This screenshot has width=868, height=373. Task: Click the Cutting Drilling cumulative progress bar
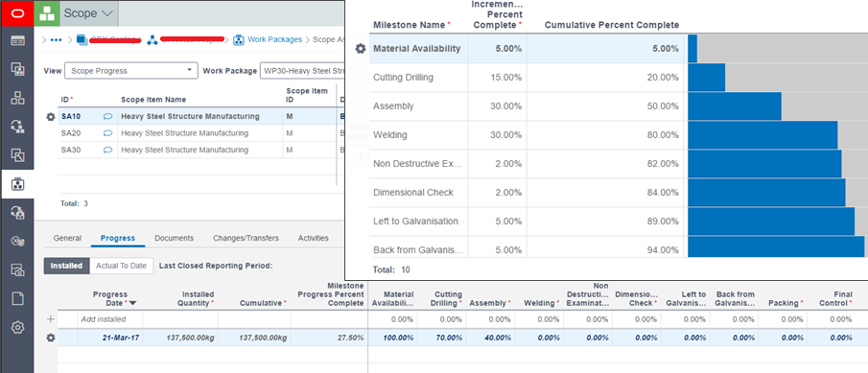tap(706, 78)
